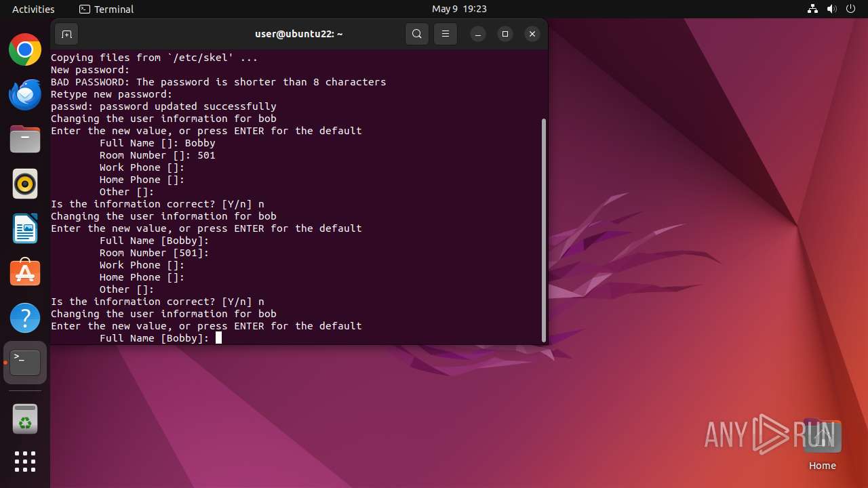This screenshot has height=488, width=868.
Task: Click the network status icon
Action: [x=812, y=9]
